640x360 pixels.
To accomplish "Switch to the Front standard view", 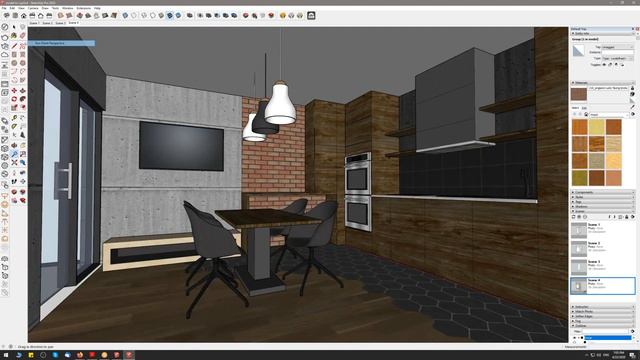I will point(24,16).
